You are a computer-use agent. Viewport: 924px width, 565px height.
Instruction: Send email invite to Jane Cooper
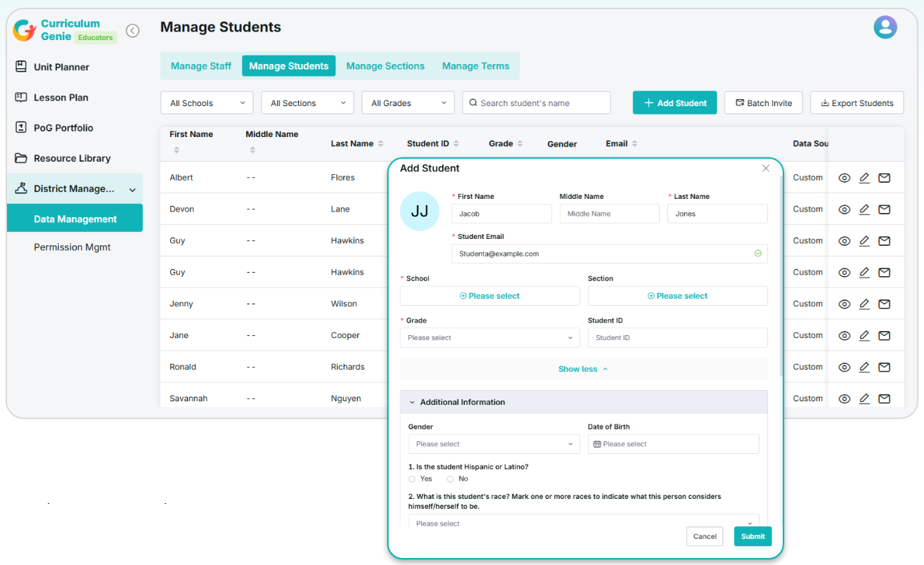(885, 336)
